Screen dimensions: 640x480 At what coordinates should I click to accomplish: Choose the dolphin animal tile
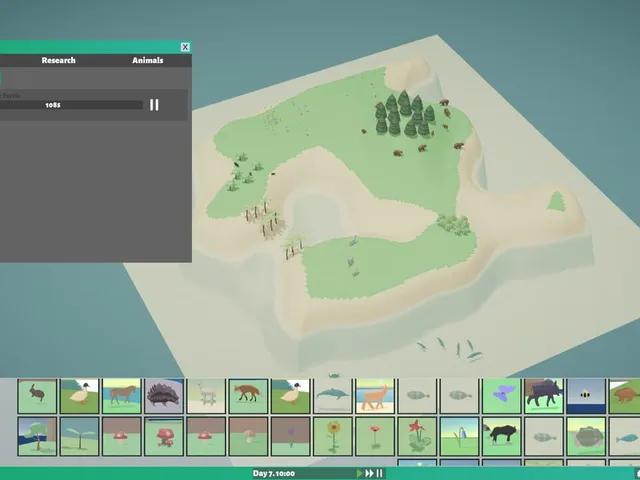coord(333,396)
